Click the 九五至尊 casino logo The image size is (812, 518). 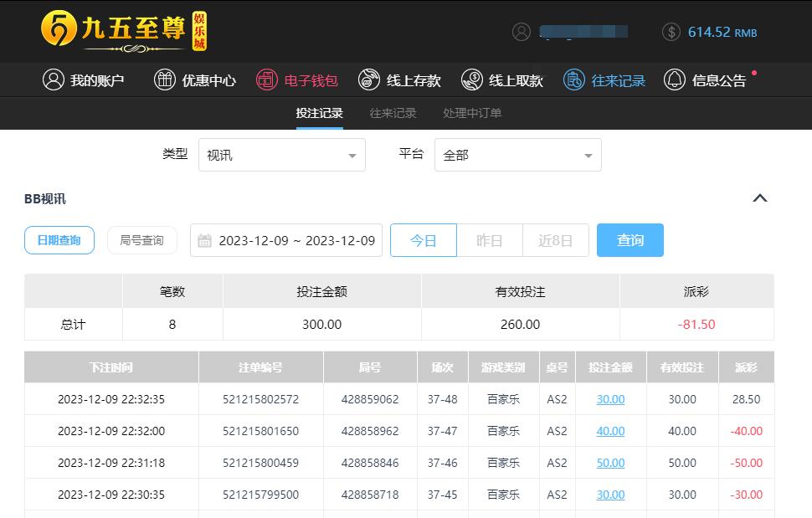click(x=124, y=31)
